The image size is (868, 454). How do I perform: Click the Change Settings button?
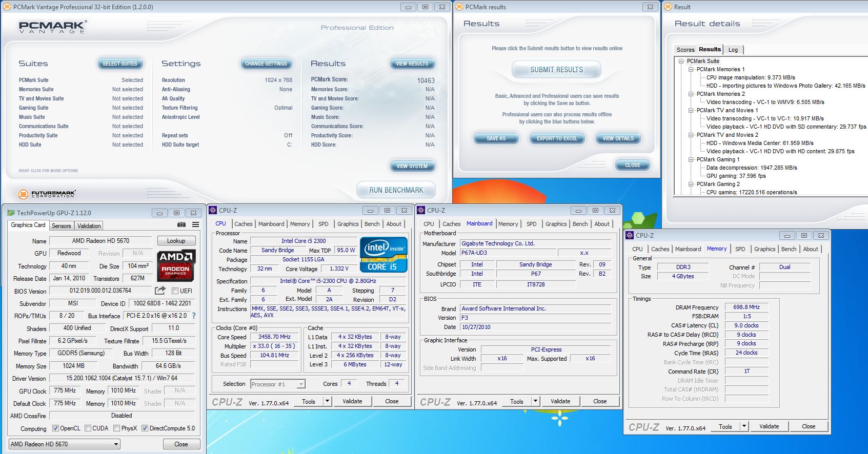point(266,64)
